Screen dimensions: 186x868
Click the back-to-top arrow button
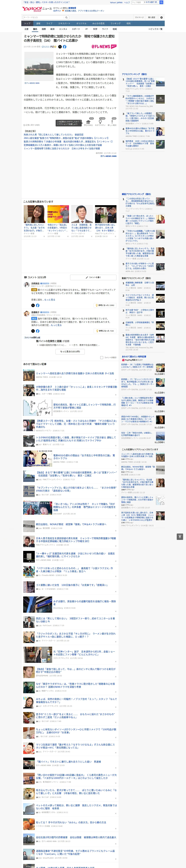pos(180,537)
